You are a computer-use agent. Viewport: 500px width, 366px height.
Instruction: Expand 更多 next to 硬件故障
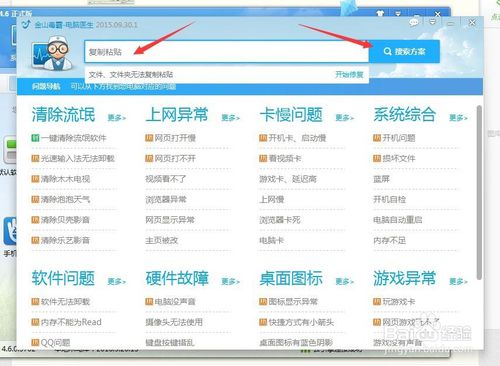pyautogui.click(x=231, y=281)
